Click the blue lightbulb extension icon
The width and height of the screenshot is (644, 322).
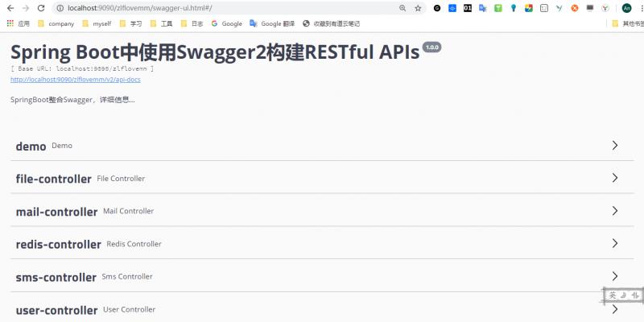[514, 8]
